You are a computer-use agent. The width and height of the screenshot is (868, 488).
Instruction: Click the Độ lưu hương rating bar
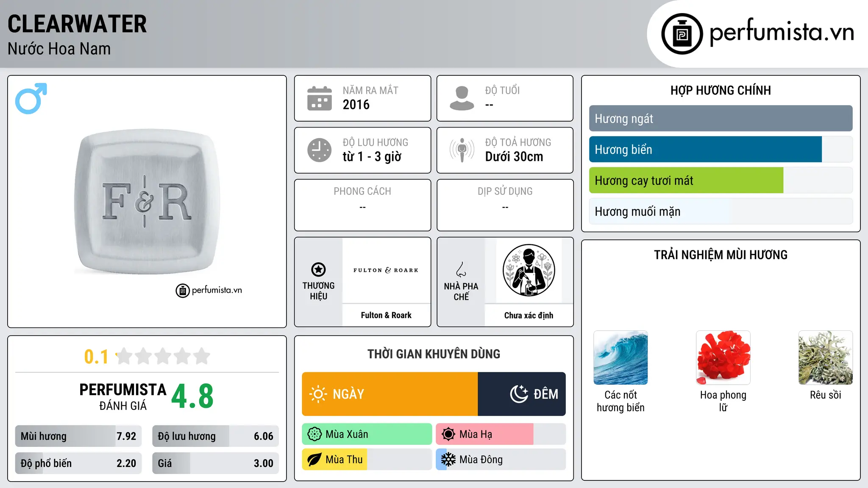tap(215, 436)
